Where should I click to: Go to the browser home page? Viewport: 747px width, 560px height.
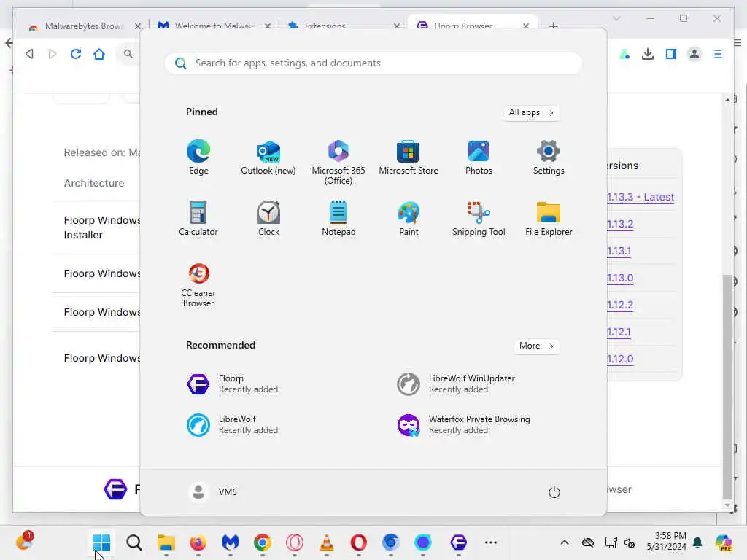(x=99, y=54)
